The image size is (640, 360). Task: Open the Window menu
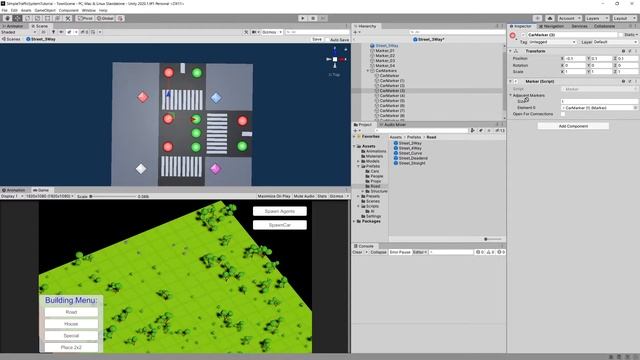[89, 10]
